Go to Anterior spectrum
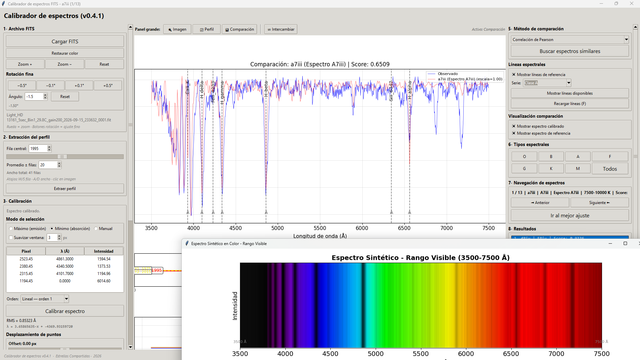Image resolution: width=640 pixels, height=360 pixels. tap(540, 202)
